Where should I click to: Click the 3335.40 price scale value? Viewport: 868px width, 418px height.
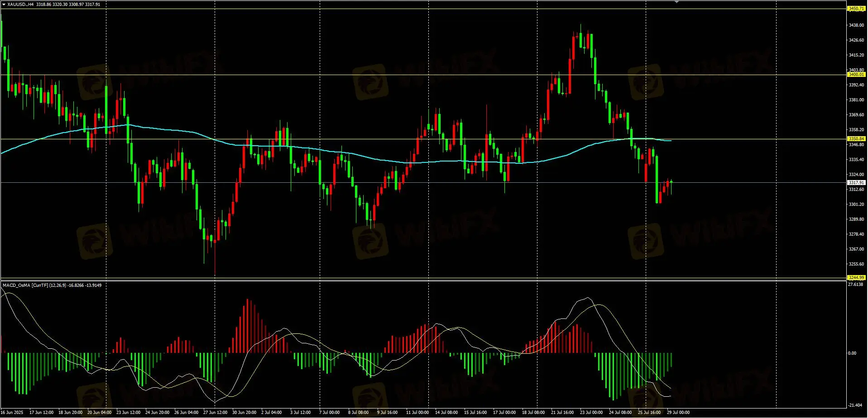(856, 160)
